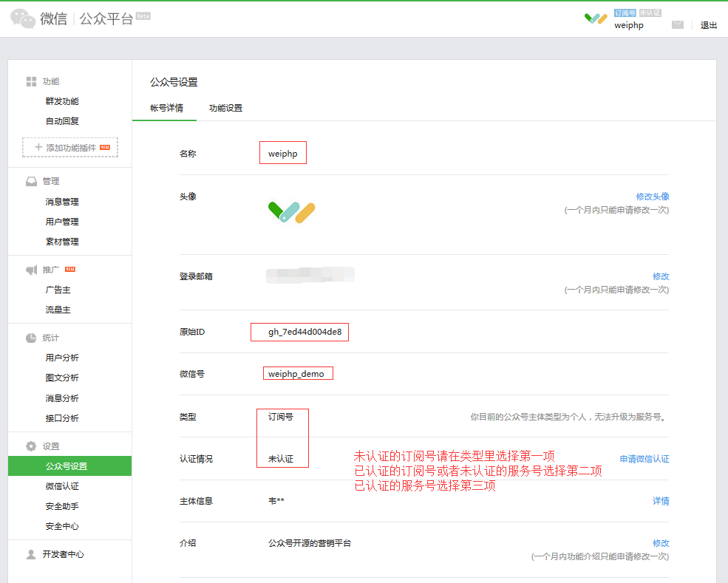
Task: Open 详情 link for 主体信息
Action: point(660,501)
